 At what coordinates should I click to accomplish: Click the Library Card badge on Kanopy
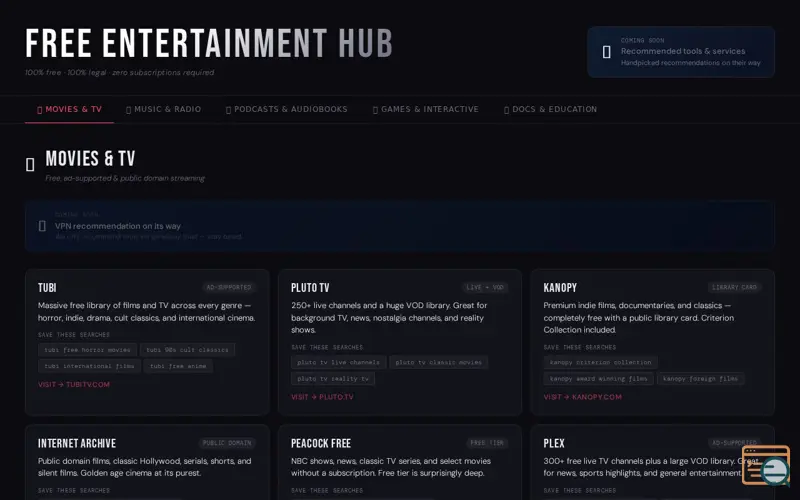[734, 288]
